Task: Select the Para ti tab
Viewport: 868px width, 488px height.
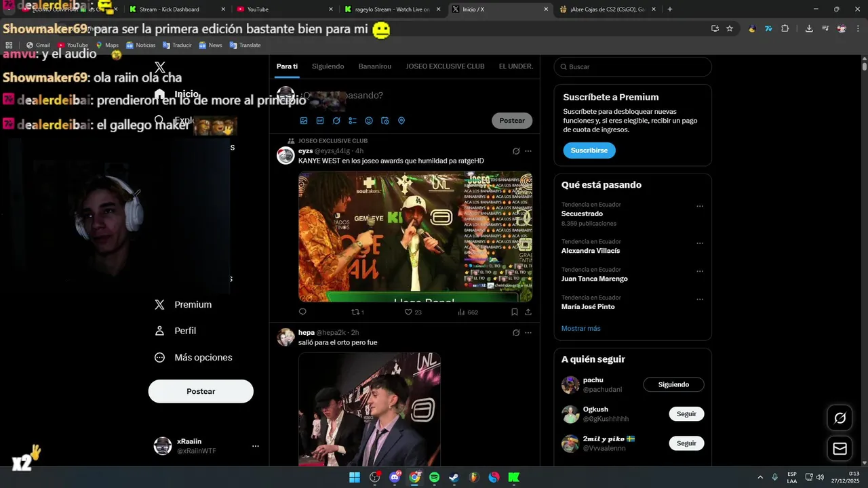Action: 287,66
